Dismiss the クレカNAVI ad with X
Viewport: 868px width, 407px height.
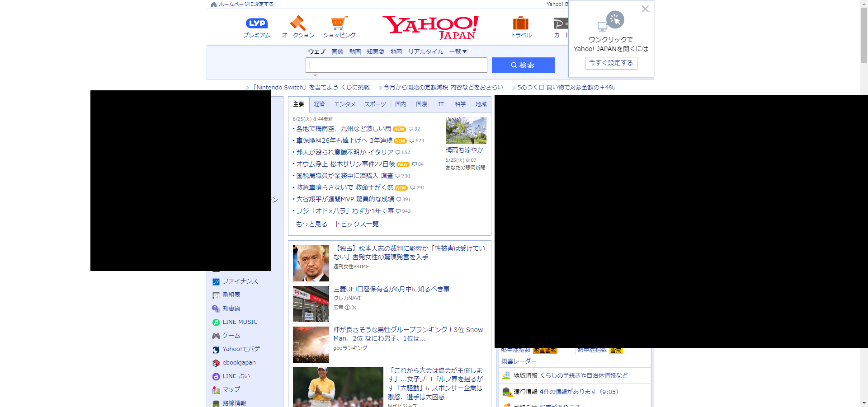[354, 308]
